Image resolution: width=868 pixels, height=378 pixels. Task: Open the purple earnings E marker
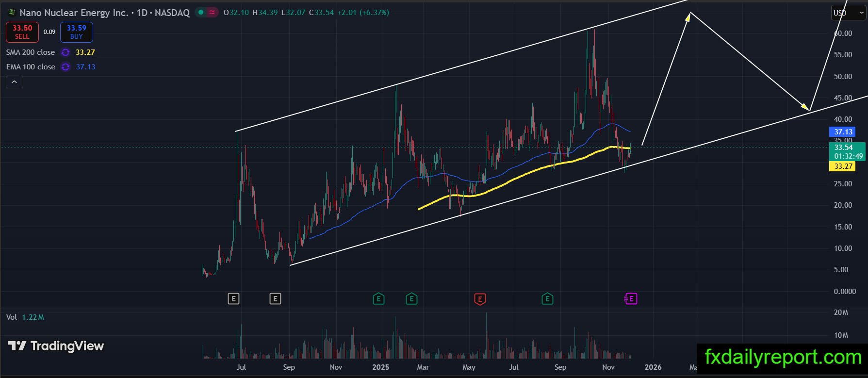click(631, 299)
